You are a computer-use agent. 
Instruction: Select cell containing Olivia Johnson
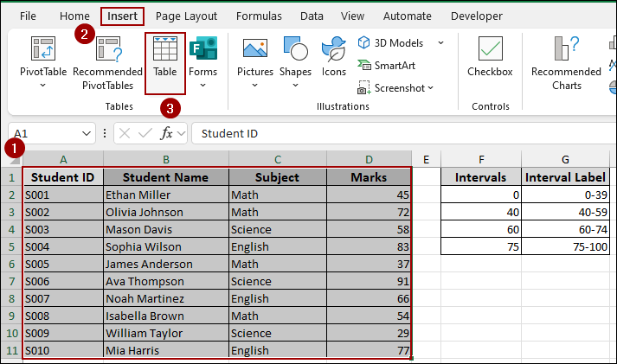(165, 212)
